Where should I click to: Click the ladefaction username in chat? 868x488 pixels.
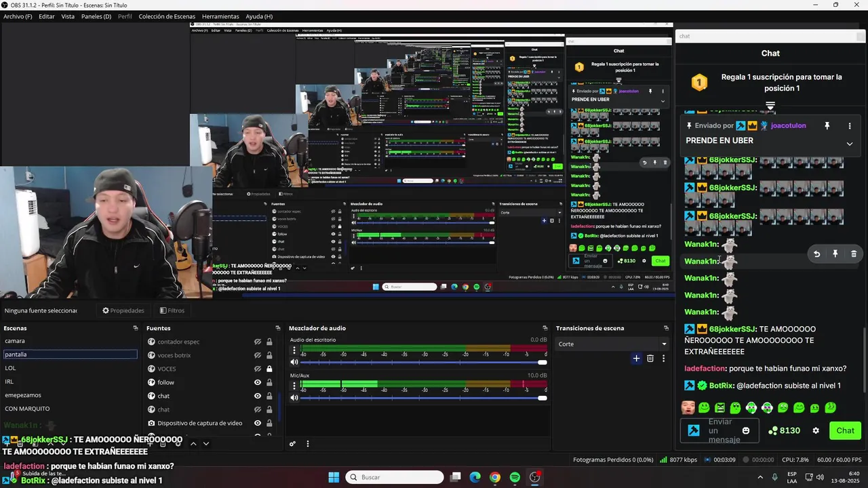click(x=704, y=369)
